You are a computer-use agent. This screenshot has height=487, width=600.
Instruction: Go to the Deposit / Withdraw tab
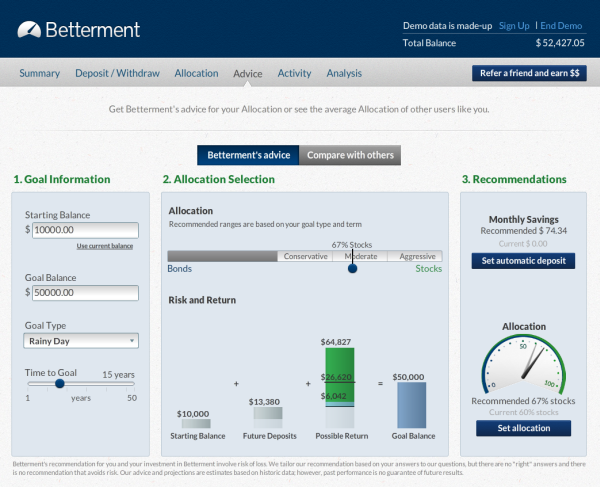pyautogui.click(x=117, y=73)
